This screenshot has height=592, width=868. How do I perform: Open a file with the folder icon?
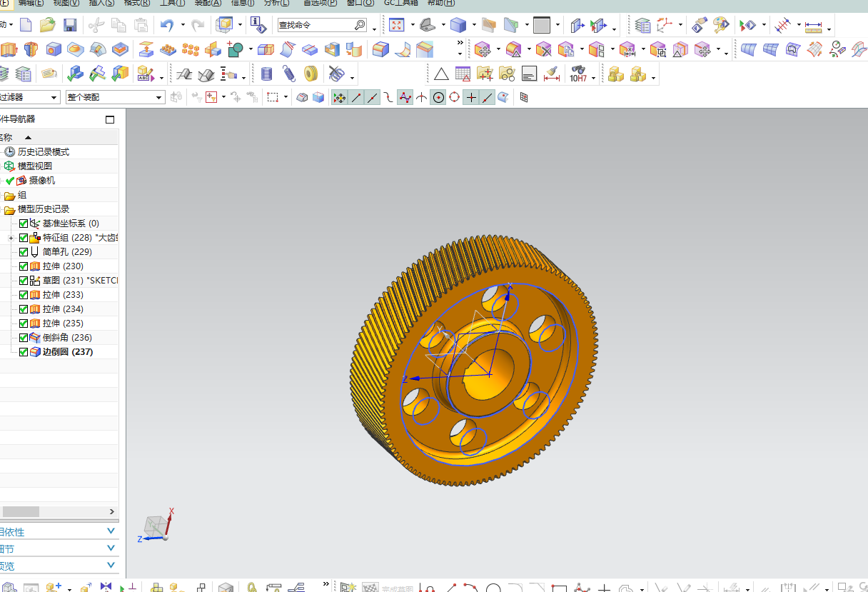tap(48, 26)
